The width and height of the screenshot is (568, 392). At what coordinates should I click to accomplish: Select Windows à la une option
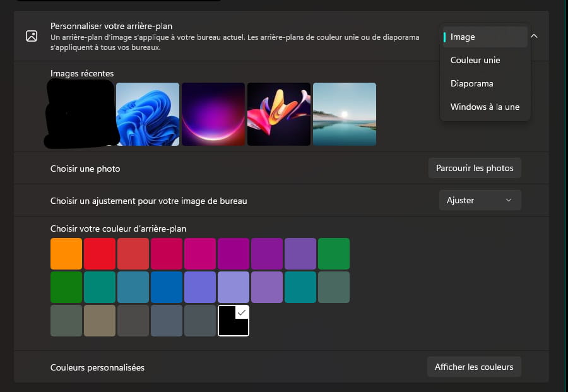(x=485, y=107)
